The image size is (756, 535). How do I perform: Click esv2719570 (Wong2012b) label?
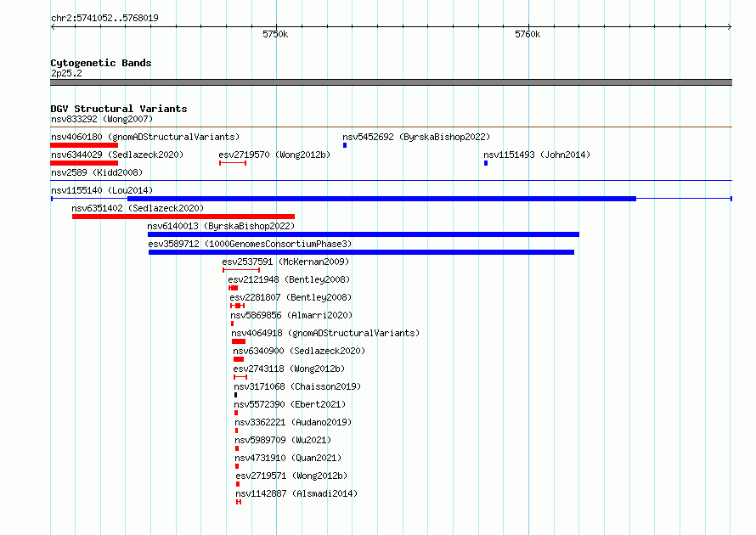click(274, 155)
